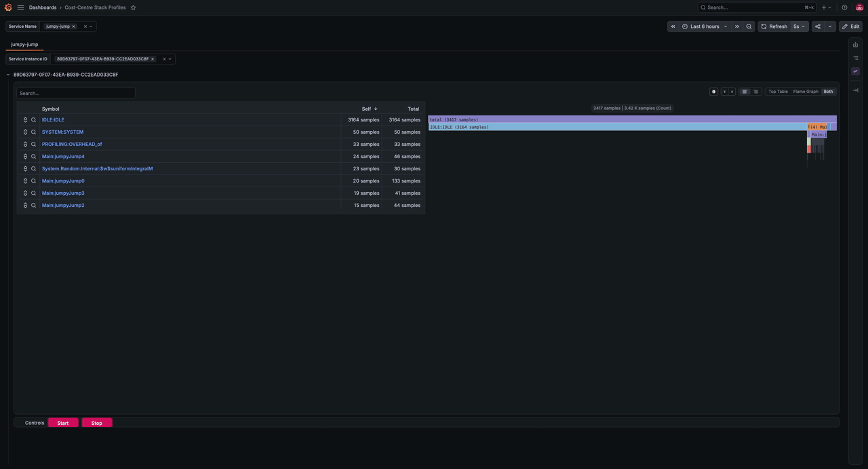Open the Service Name dropdown arrow

(91, 26)
